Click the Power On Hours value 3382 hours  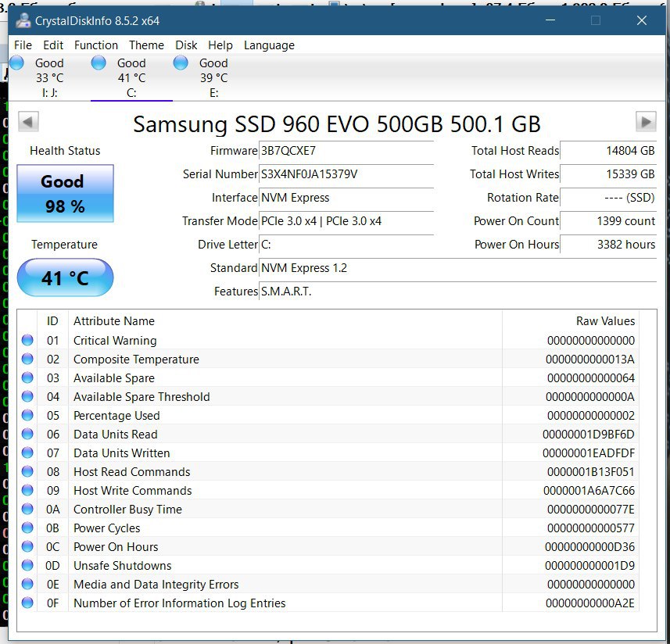(608, 245)
